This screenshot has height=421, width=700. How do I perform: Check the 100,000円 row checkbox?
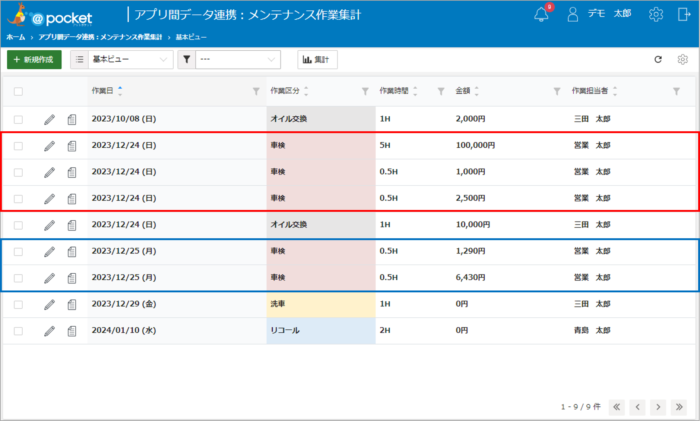18,146
